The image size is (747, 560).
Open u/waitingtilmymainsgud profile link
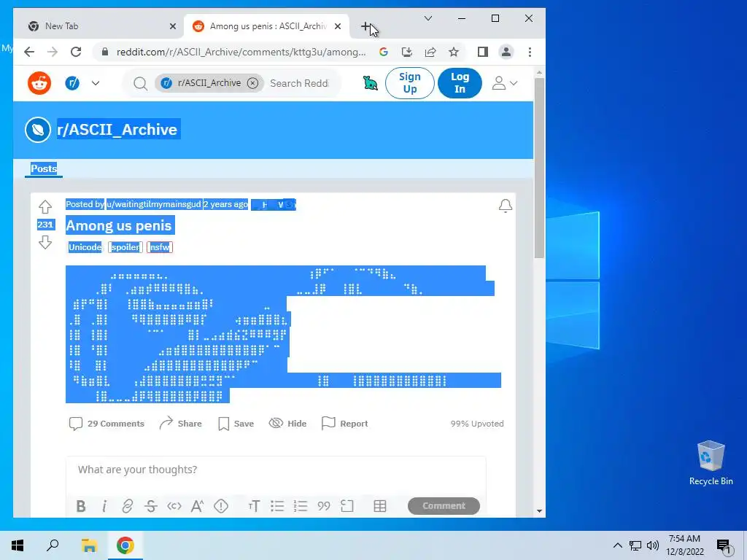[x=154, y=204]
